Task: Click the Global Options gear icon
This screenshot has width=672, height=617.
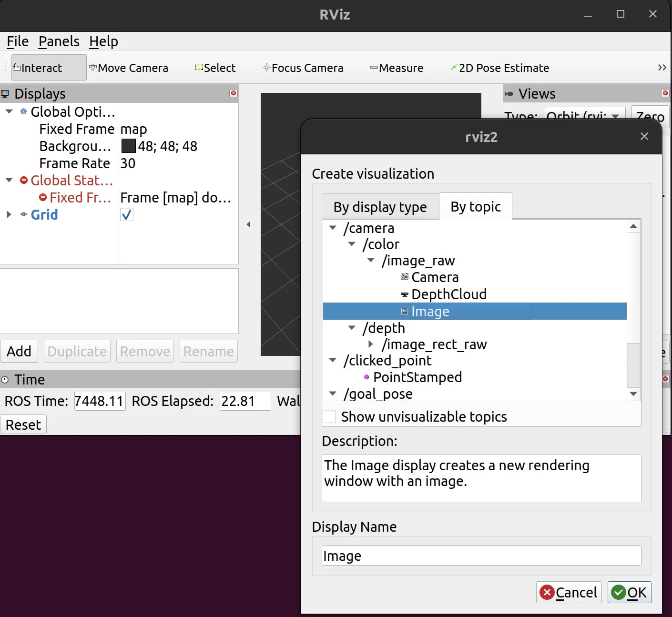Action: (23, 111)
